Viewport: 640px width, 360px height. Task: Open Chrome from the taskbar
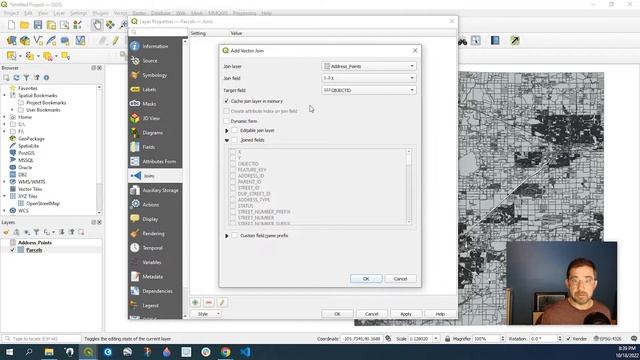click(x=225, y=352)
